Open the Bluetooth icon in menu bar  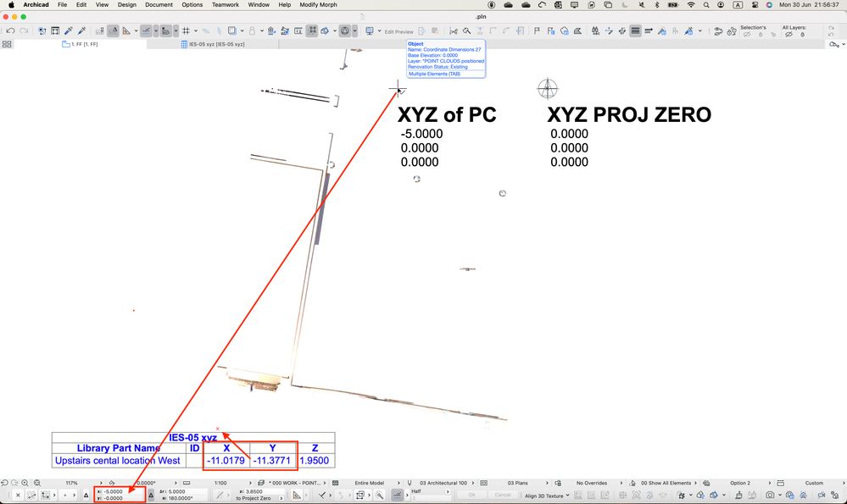(x=657, y=4)
